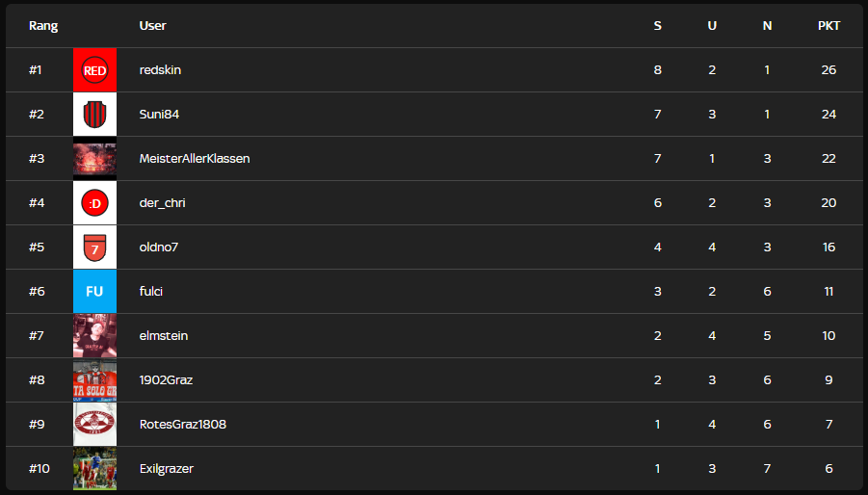Click the S wins column header
This screenshot has height=495, width=868.
click(x=658, y=26)
